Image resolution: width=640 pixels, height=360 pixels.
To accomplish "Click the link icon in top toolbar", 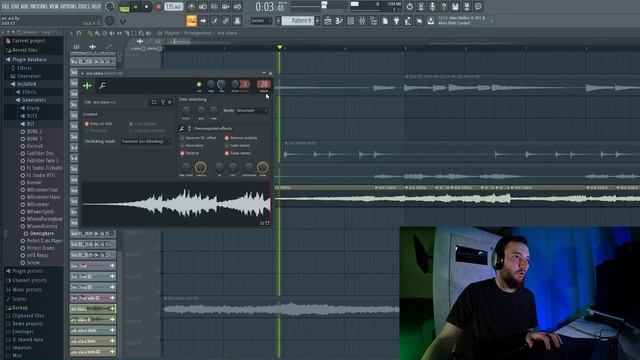I will click(x=226, y=21).
